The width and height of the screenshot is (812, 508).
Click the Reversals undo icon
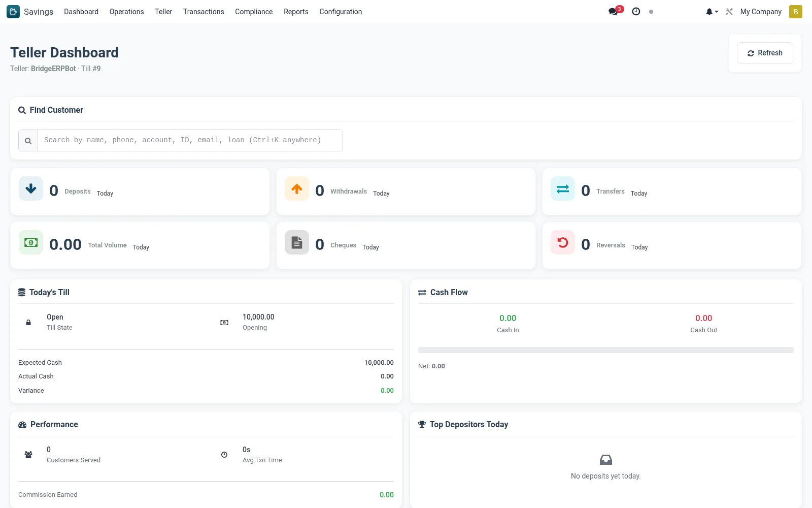(563, 242)
